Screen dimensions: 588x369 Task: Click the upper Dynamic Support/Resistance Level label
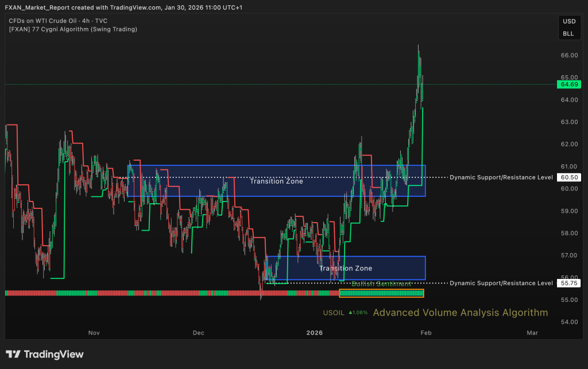click(x=501, y=178)
